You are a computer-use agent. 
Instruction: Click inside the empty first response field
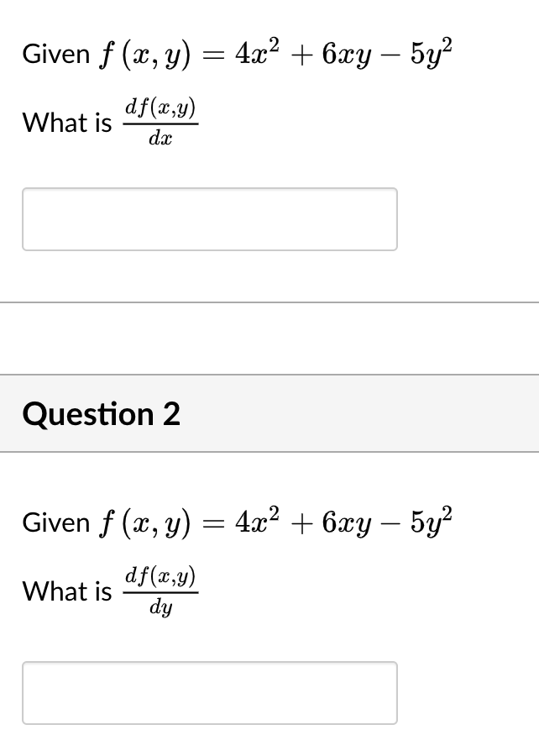tap(209, 218)
